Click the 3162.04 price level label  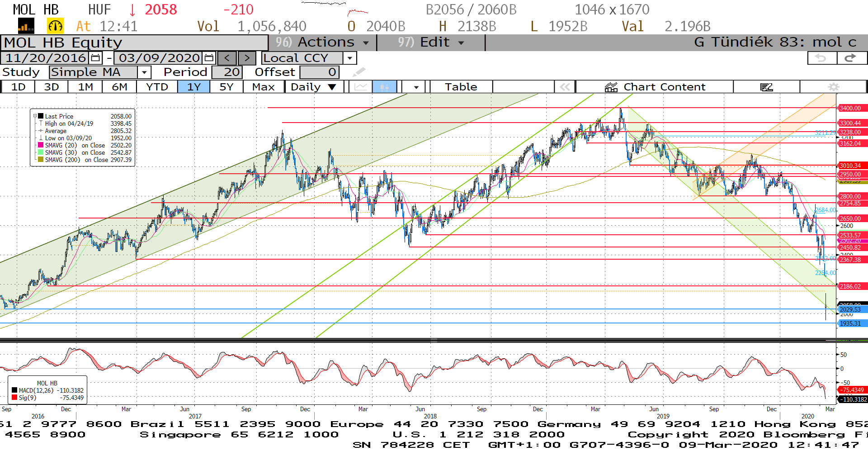click(x=852, y=143)
